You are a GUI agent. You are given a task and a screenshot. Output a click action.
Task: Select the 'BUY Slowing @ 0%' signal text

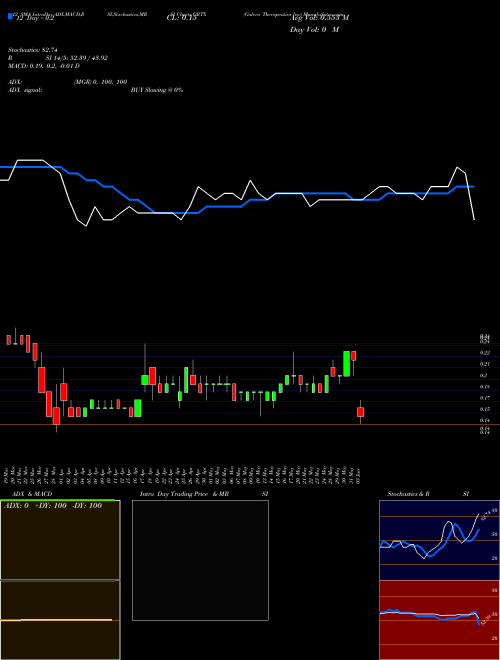157,90
